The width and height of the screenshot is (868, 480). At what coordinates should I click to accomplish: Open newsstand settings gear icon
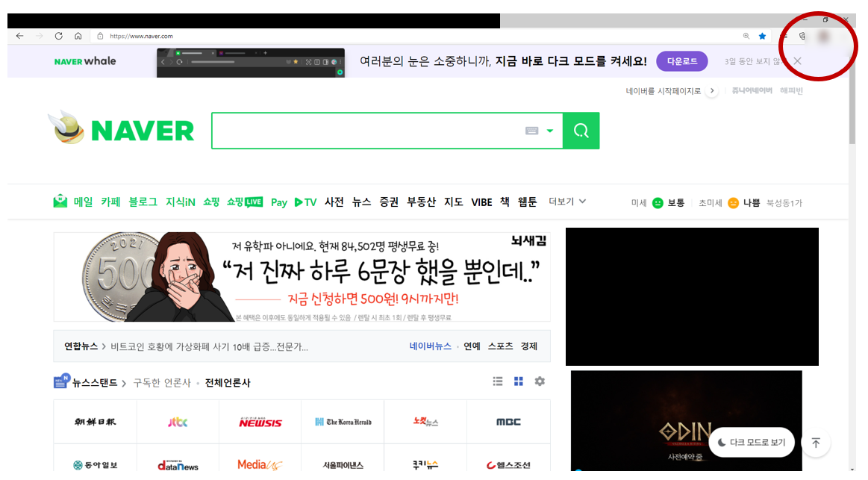540,381
